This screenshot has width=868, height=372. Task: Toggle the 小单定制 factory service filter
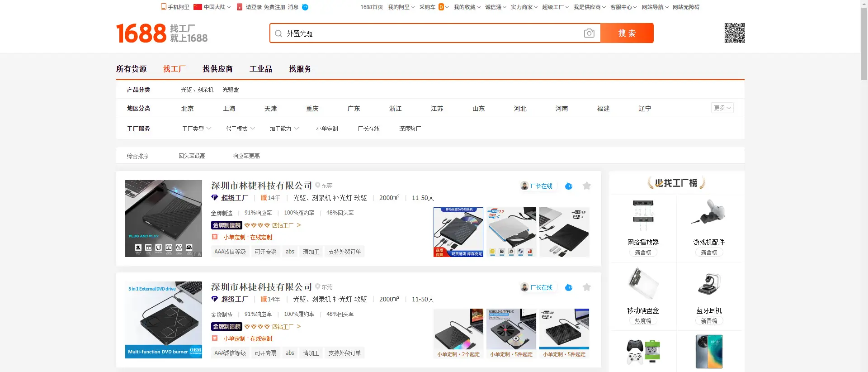[x=327, y=129]
